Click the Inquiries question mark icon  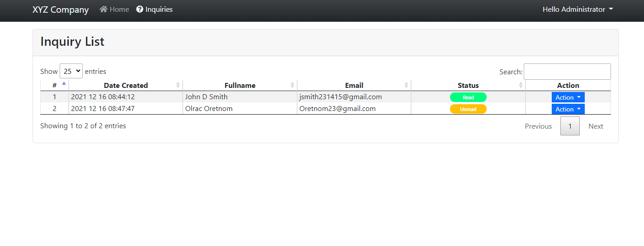(140, 9)
